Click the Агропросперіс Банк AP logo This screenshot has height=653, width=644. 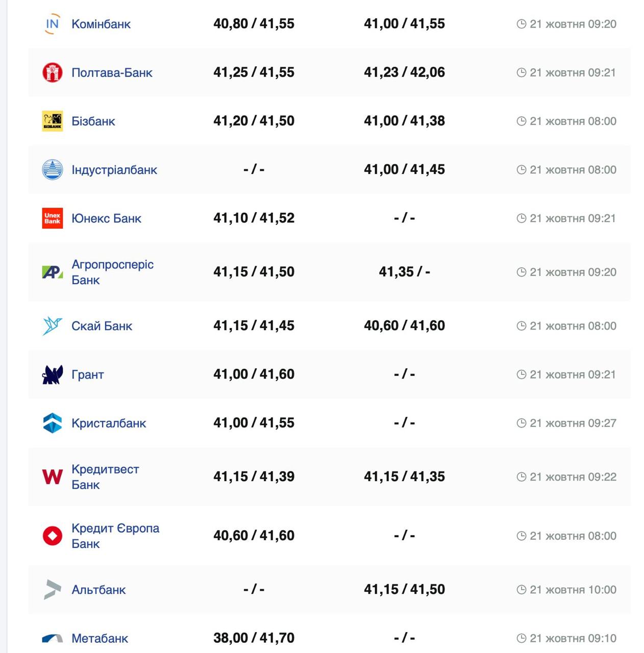[52, 272]
